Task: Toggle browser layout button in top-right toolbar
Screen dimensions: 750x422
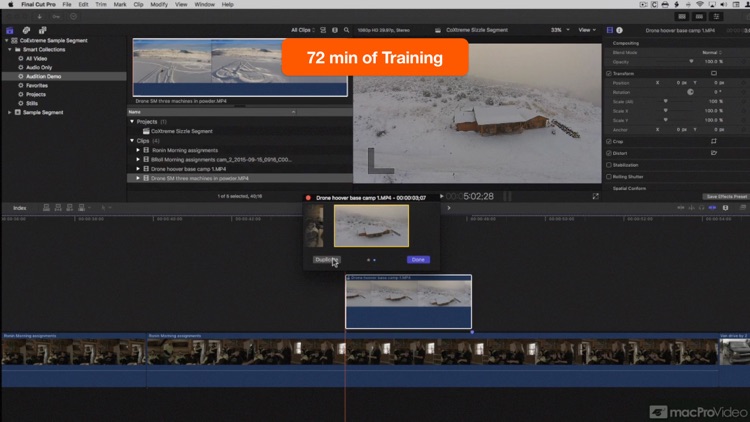Action: (682, 17)
